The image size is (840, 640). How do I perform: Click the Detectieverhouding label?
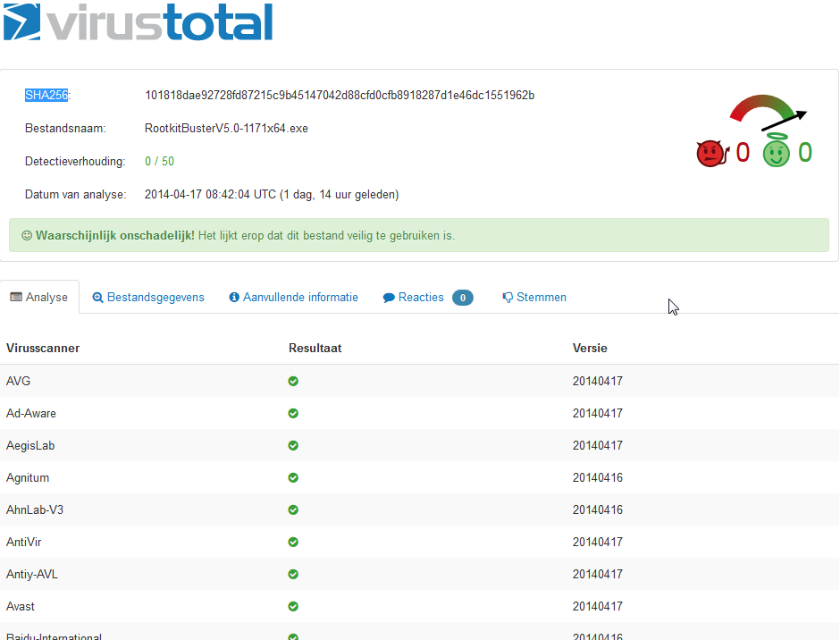(75, 161)
